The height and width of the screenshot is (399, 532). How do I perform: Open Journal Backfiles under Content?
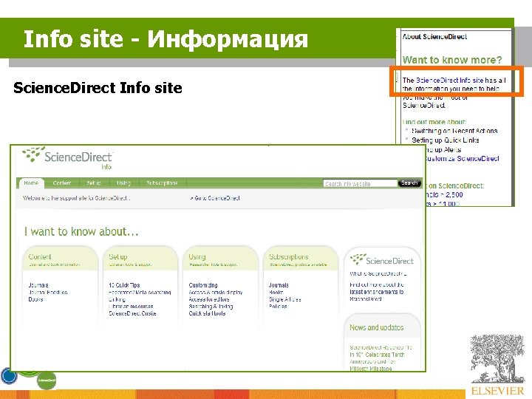pos(48,292)
